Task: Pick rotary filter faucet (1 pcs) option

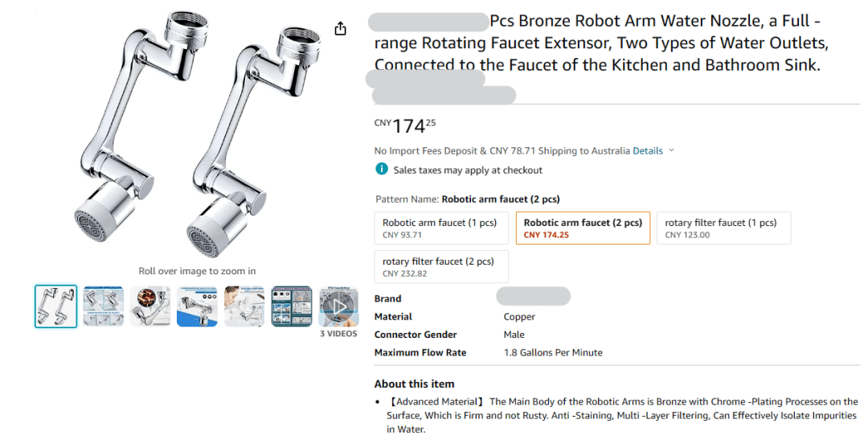Action: (x=723, y=228)
